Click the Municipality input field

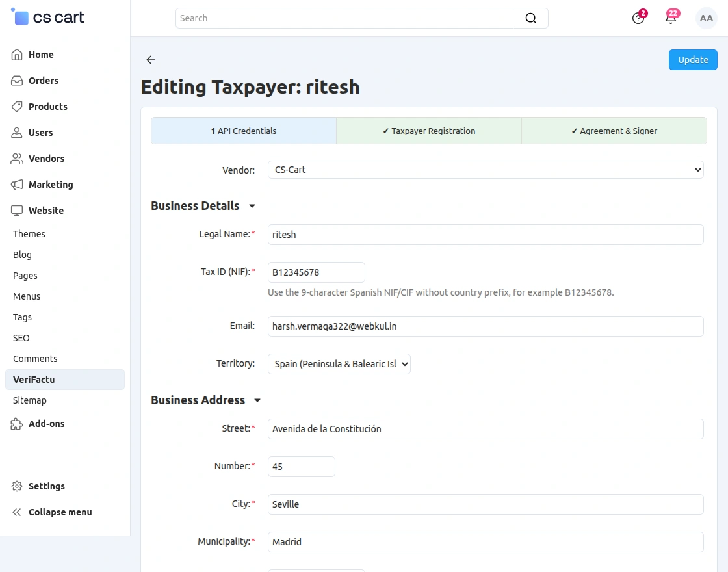point(486,542)
